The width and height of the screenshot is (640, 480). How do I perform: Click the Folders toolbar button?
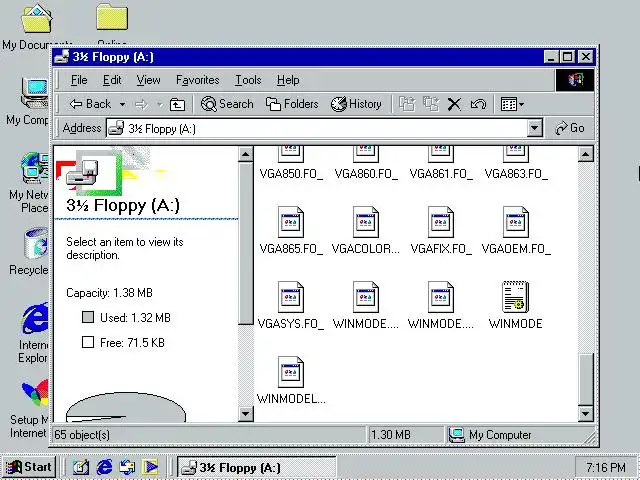coord(292,104)
